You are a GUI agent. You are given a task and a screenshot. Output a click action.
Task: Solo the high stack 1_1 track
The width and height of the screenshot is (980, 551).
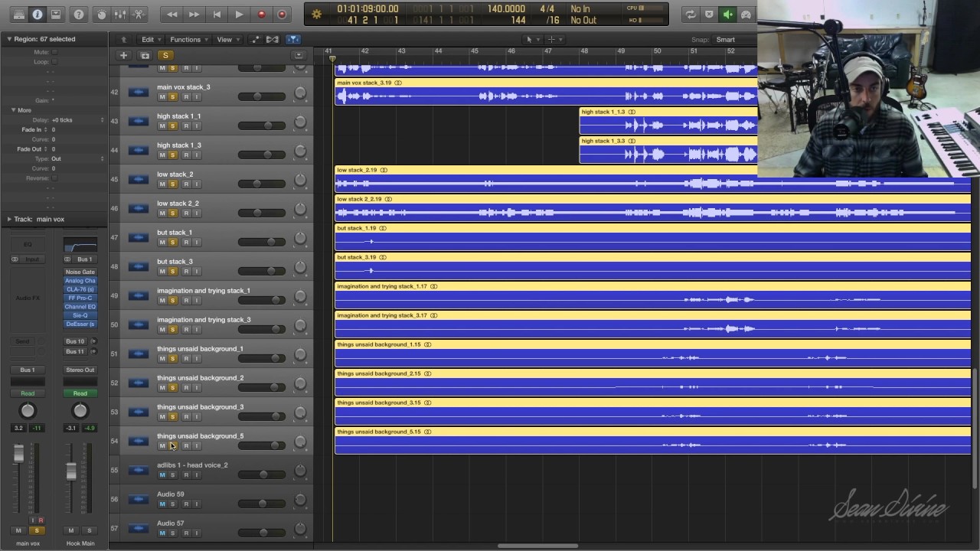tap(173, 126)
